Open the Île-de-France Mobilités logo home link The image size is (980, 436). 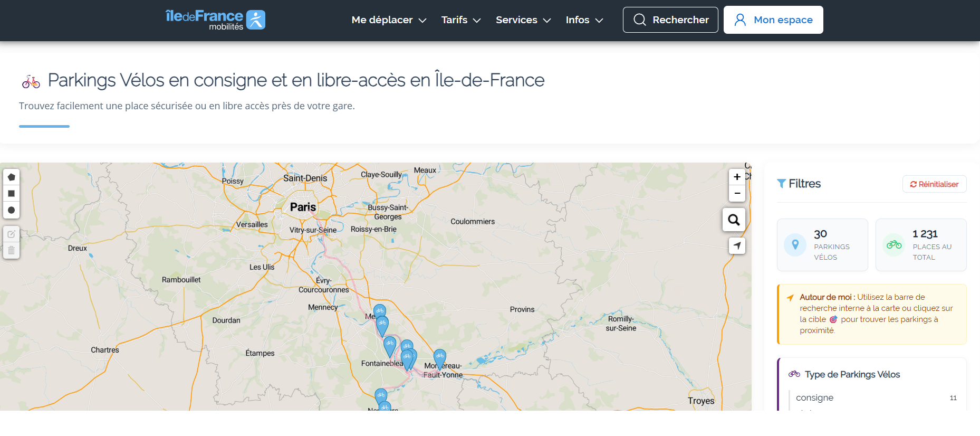pyautogui.click(x=215, y=20)
